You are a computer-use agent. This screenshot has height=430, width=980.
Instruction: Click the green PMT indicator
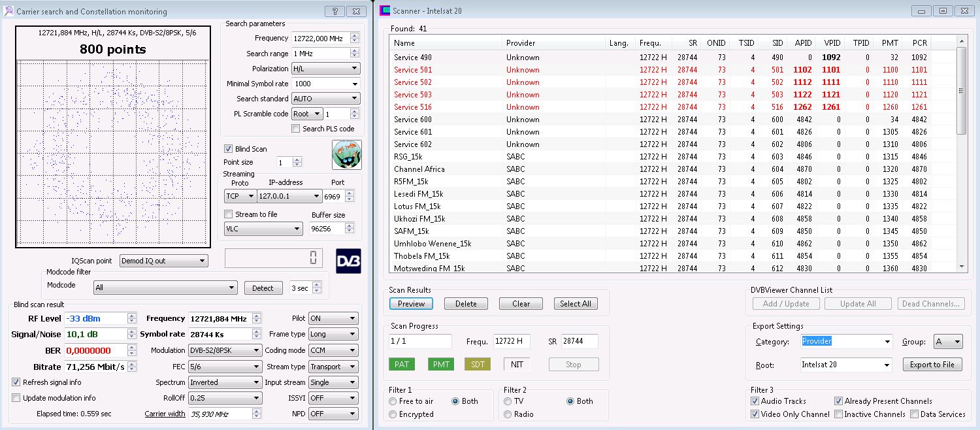click(x=441, y=364)
